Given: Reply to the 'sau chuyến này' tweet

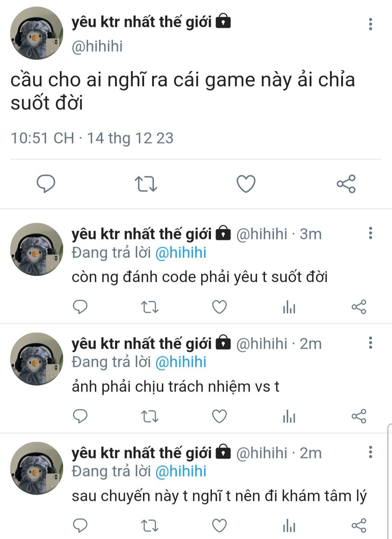Looking at the screenshot, I should 80,526.
